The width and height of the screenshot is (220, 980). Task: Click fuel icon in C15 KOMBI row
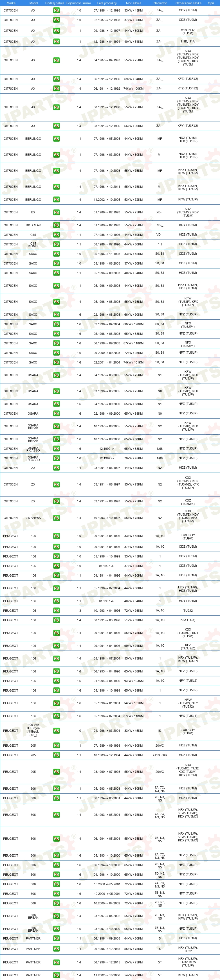56,245
